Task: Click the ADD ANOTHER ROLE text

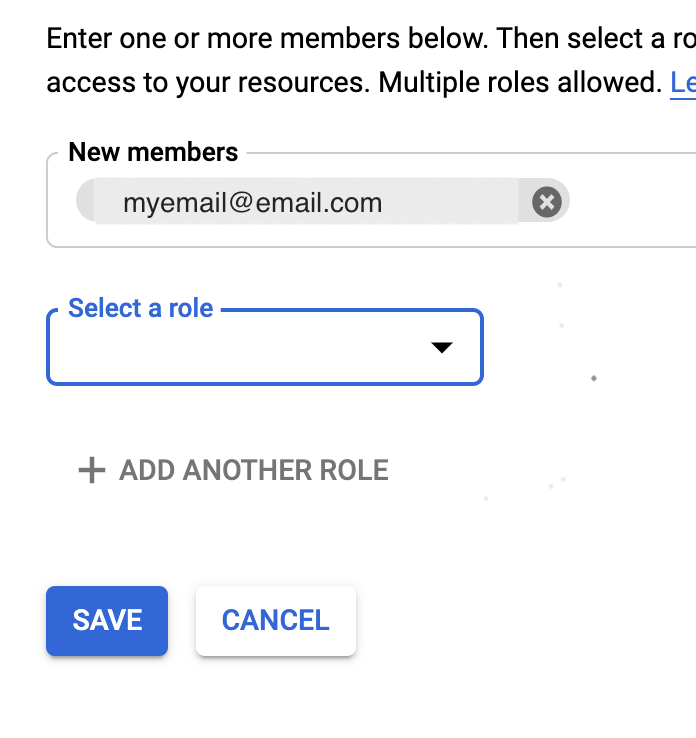Action: [254, 470]
